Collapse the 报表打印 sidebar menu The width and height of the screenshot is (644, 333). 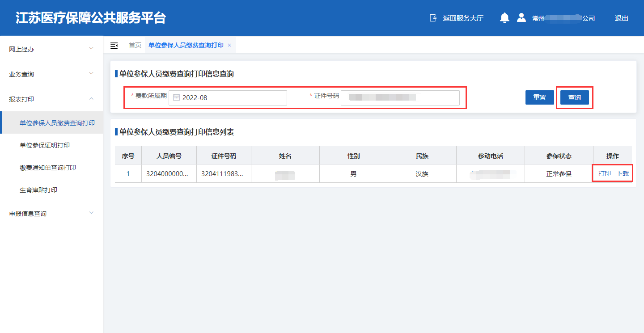(51, 99)
